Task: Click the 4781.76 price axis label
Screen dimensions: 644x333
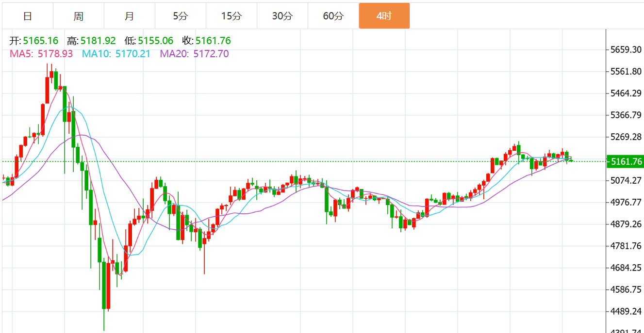Action: point(627,246)
